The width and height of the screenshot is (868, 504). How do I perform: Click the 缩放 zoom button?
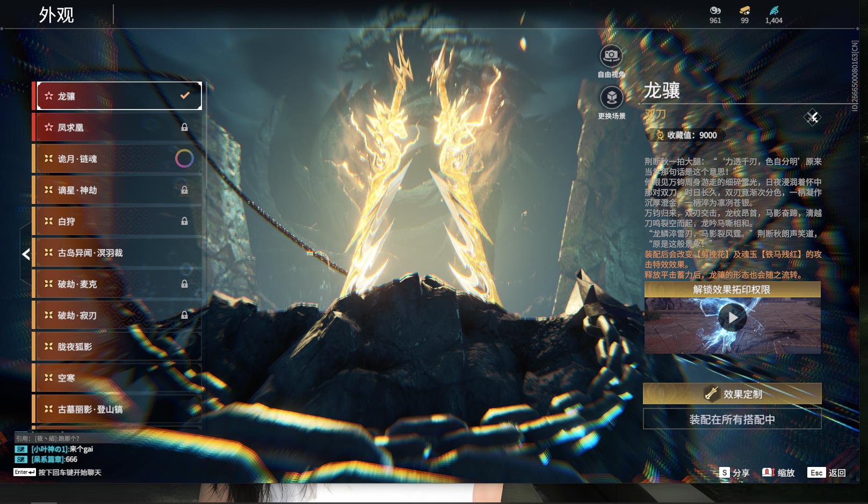click(778, 473)
